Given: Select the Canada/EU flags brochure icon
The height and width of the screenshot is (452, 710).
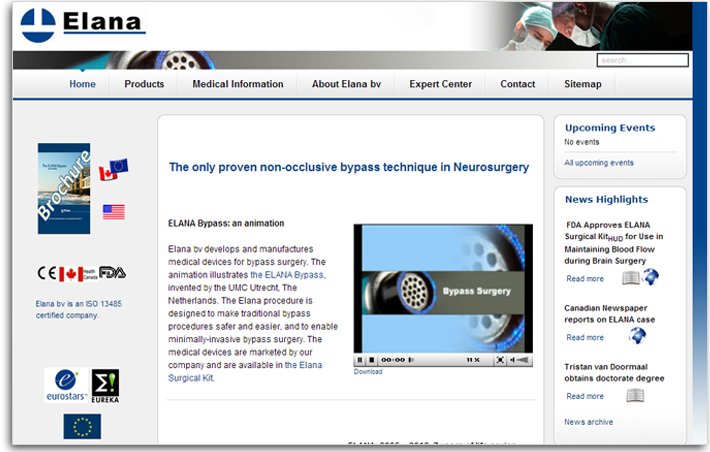Looking at the screenshot, I should (113, 169).
